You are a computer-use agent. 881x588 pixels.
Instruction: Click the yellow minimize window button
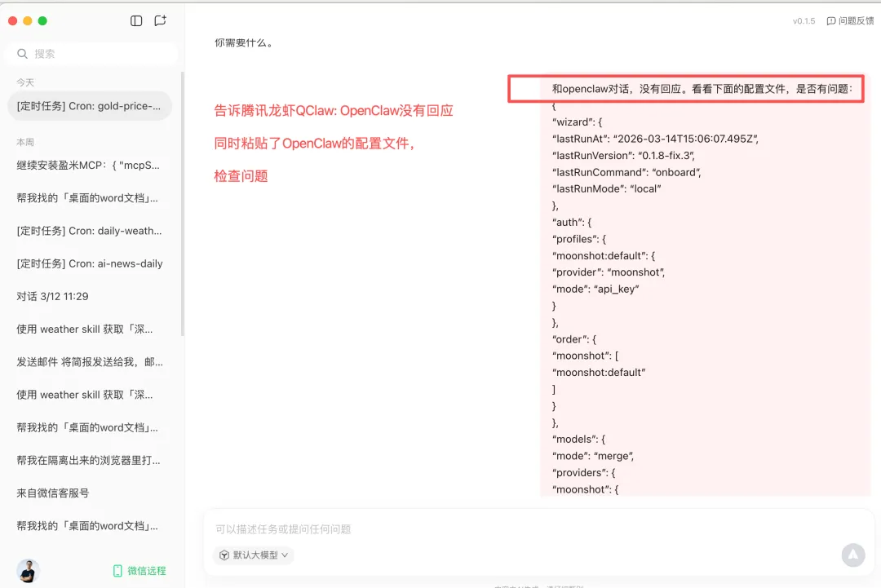click(28, 20)
